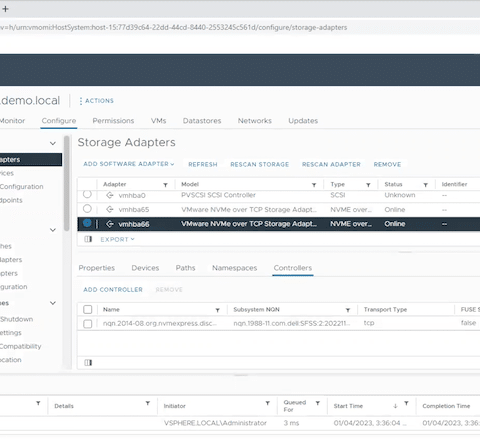This screenshot has height=445, width=480.
Task: Open Shutdown item in the sidebar
Action: click(16, 319)
